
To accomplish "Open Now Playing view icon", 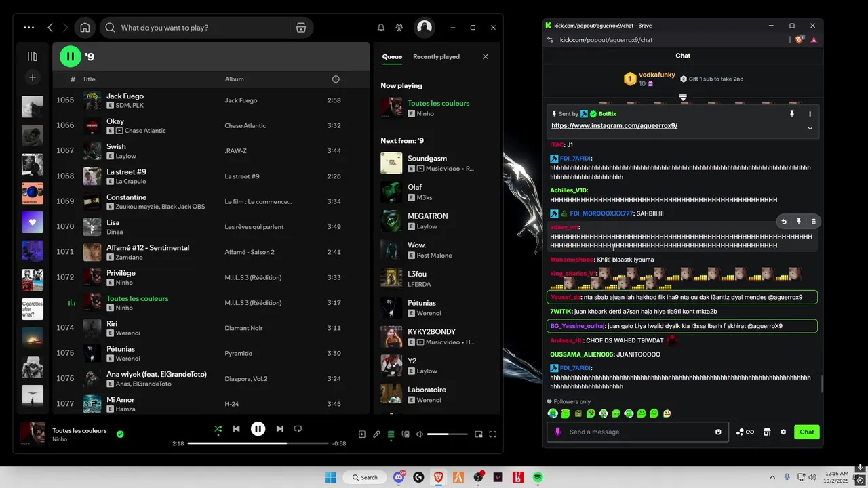I will pos(361,434).
